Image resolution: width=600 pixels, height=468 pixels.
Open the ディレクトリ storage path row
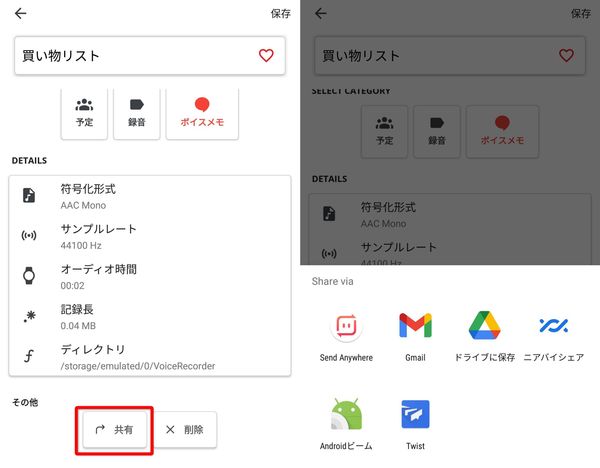[x=150, y=357]
